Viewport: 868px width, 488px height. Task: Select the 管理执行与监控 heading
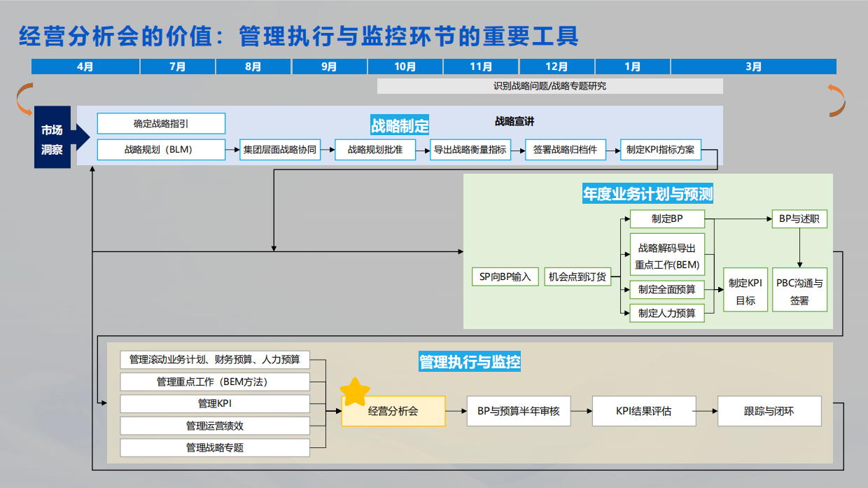point(470,362)
